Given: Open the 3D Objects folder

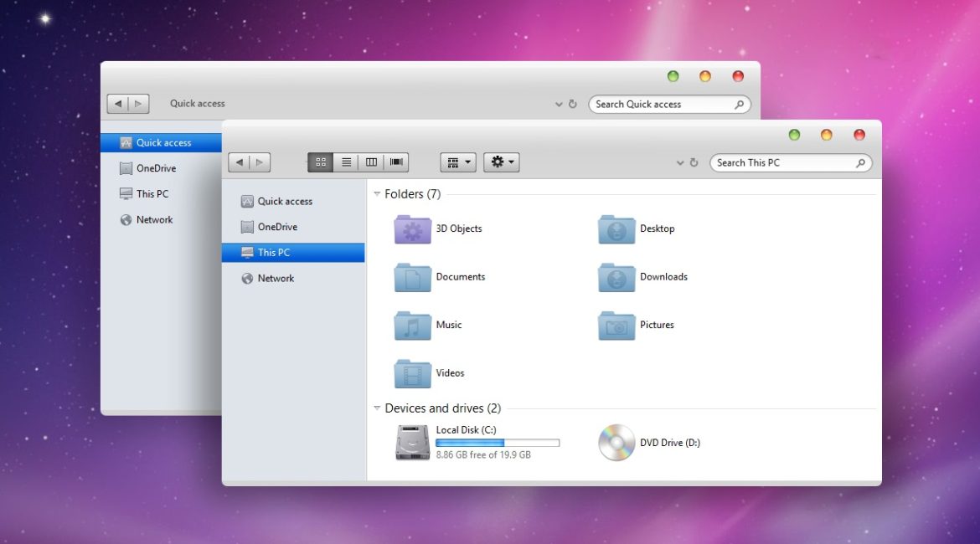Looking at the screenshot, I should tap(413, 229).
